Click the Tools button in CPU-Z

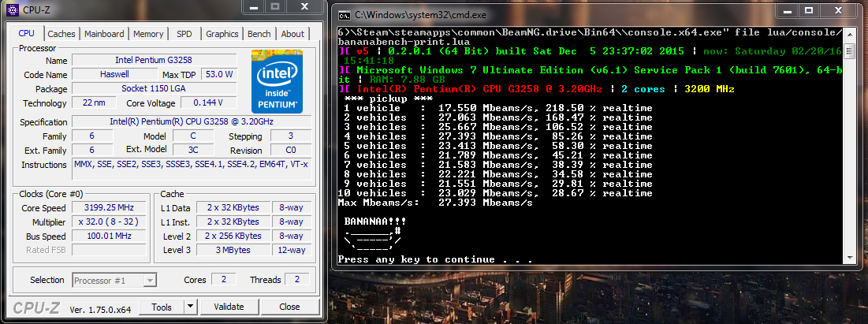click(161, 307)
